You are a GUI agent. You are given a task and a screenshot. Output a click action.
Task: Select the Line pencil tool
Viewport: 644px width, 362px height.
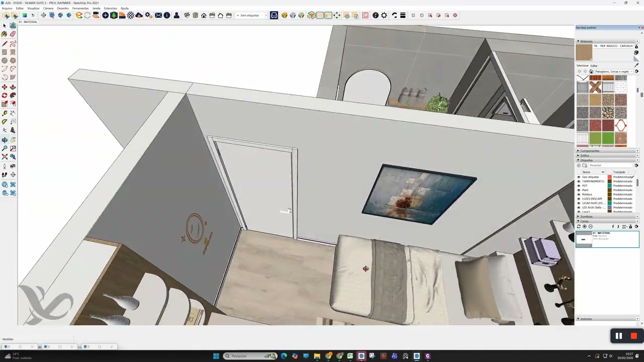(5, 44)
